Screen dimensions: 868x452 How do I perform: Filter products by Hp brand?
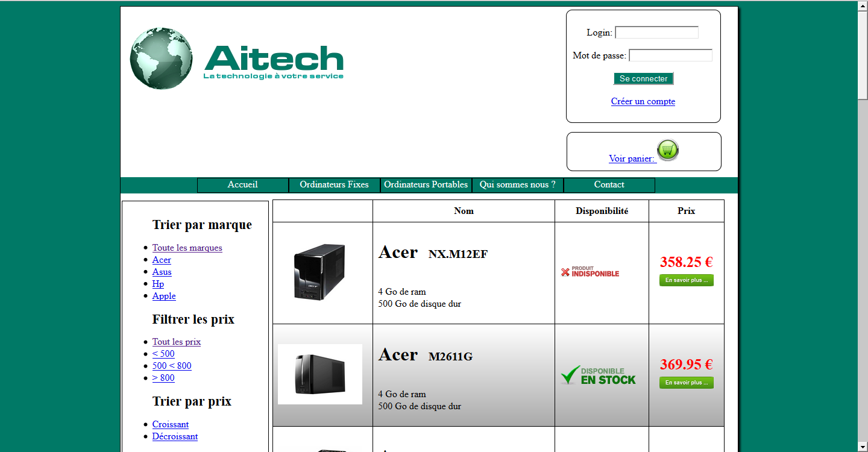point(158,284)
